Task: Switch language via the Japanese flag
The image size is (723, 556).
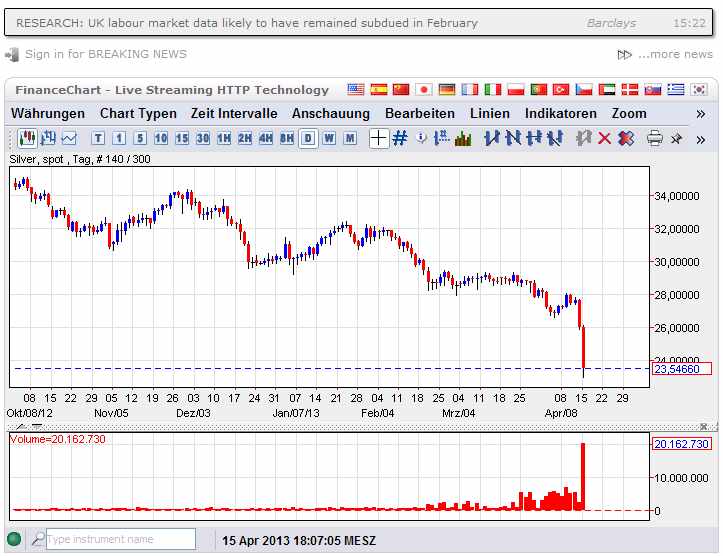Action: point(424,89)
